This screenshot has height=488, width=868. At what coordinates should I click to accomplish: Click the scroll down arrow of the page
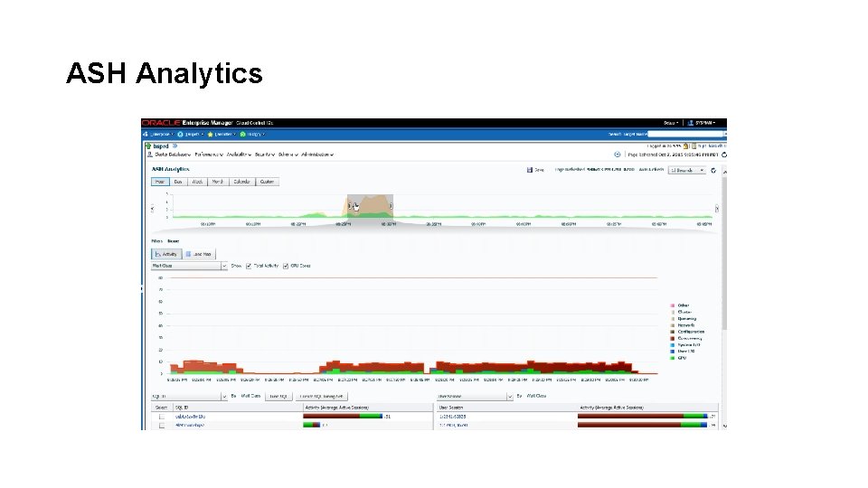pos(724,426)
